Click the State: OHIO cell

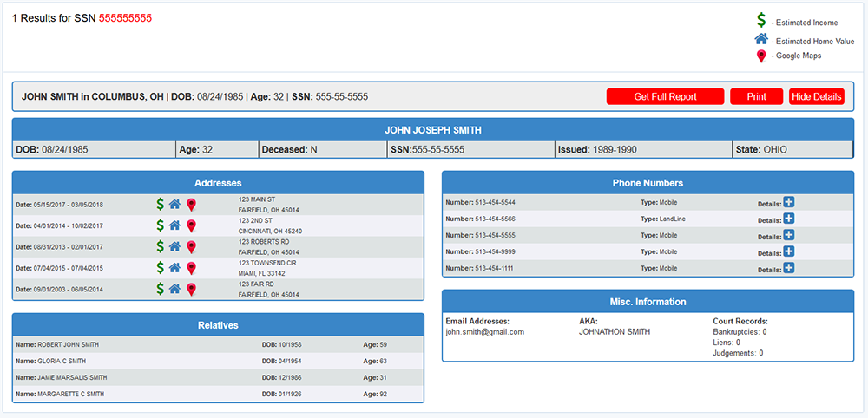coord(792,150)
